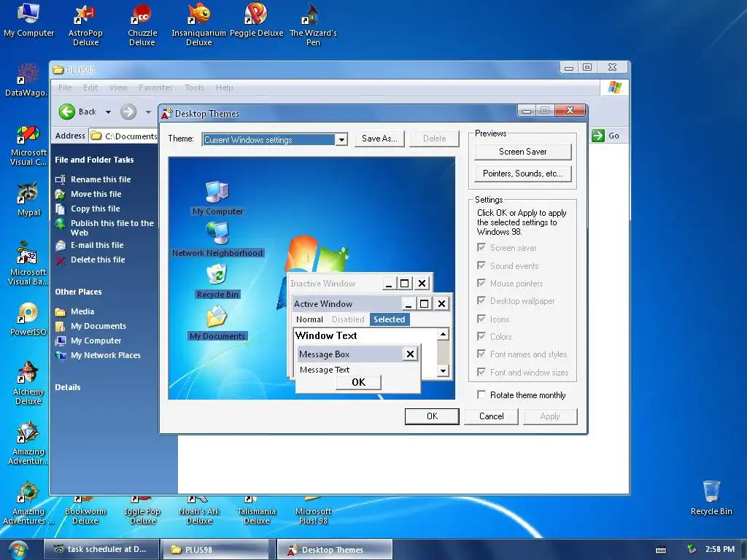Viewport: 747px width, 560px height.
Task: Click Pointers, Sounds, etc... button
Action: 522,174
